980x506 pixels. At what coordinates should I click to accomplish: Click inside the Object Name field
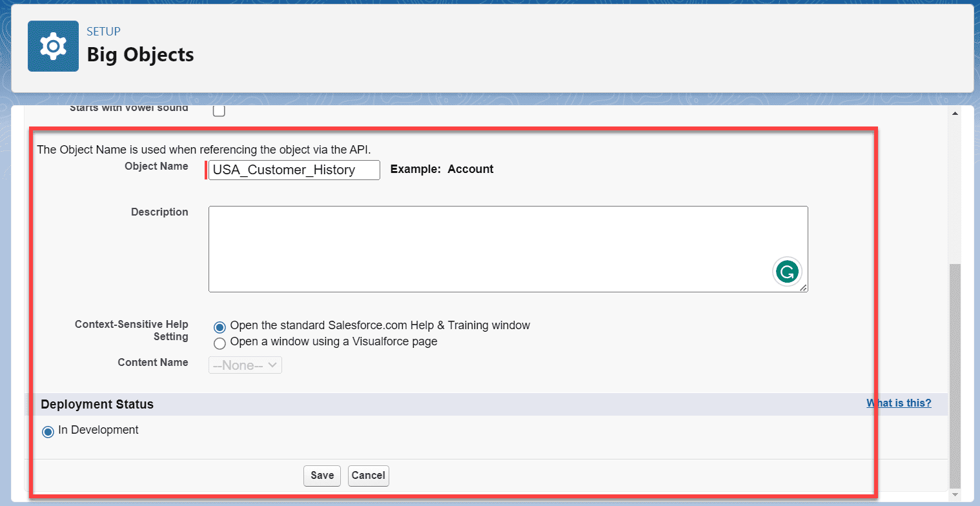[x=294, y=170]
